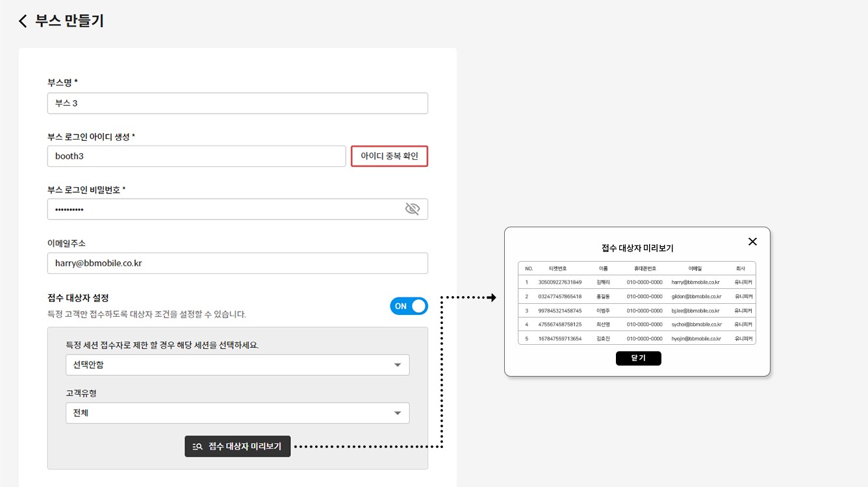Click the login ID field containing booth3
Viewport: 868px width, 487px height.
pos(196,156)
